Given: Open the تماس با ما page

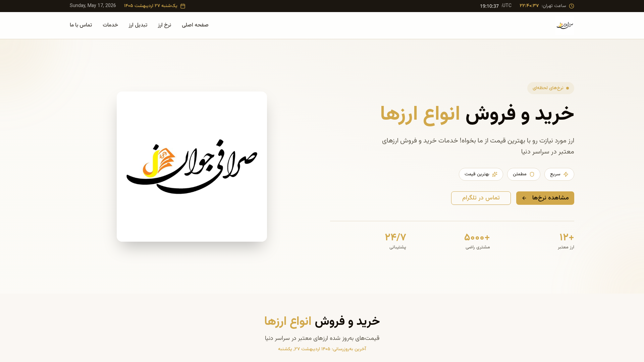Looking at the screenshot, I should (81, 25).
